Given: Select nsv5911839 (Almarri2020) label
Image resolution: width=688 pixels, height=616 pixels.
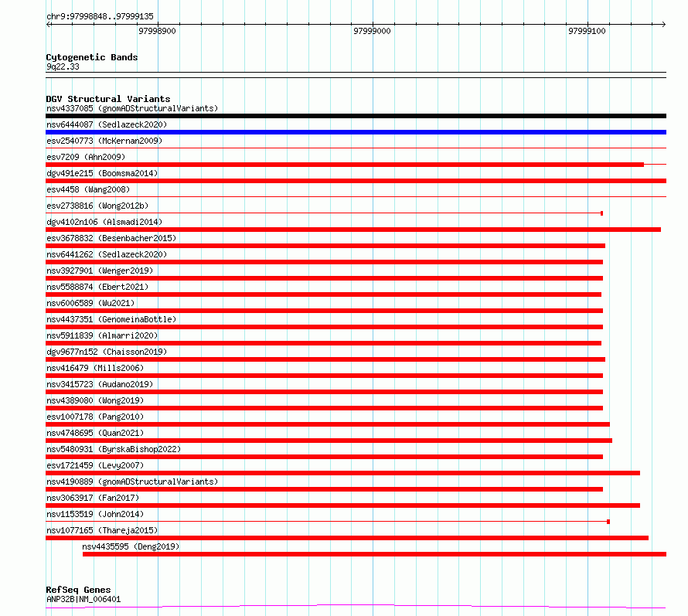Looking at the screenshot, I should tap(102, 335).
